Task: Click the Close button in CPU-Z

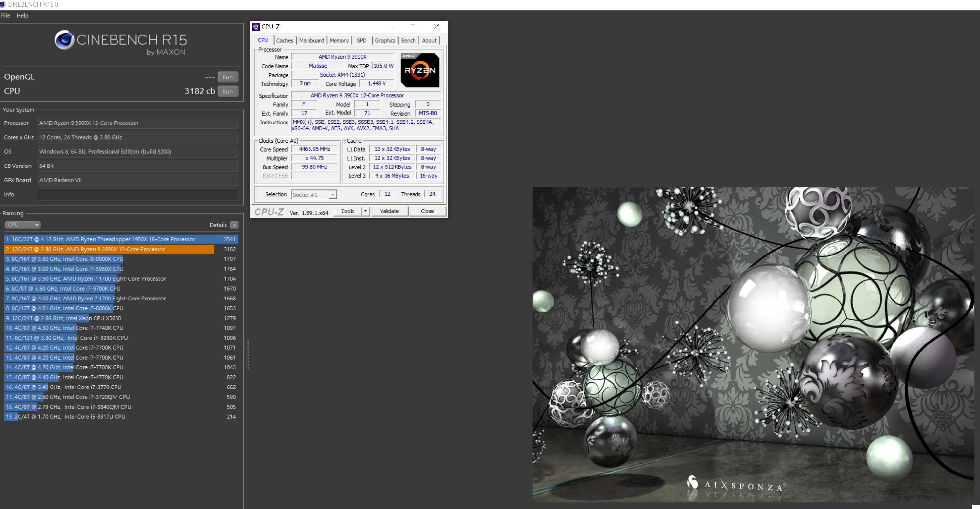Action: 427,211
